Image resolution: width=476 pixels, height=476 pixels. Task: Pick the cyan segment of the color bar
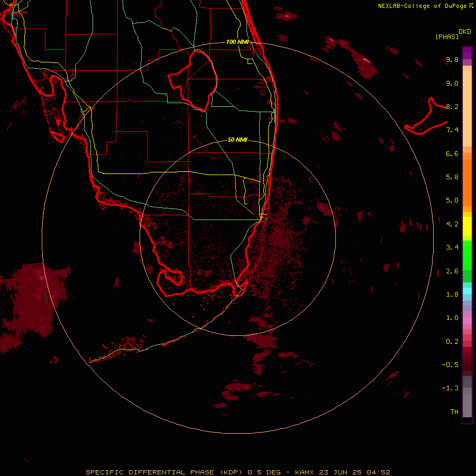coord(467,291)
